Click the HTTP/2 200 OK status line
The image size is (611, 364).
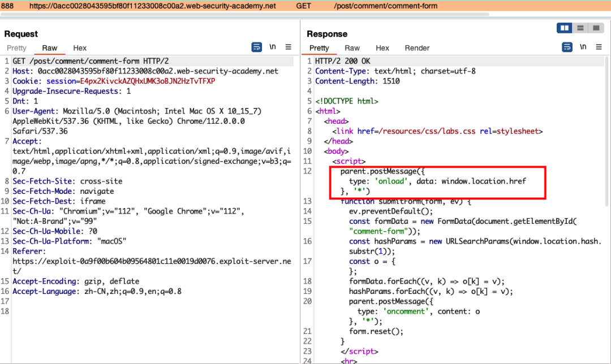(x=343, y=61)
